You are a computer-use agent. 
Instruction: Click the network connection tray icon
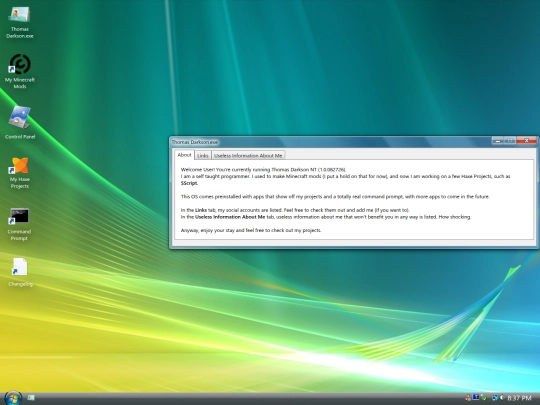click(495, 398)
